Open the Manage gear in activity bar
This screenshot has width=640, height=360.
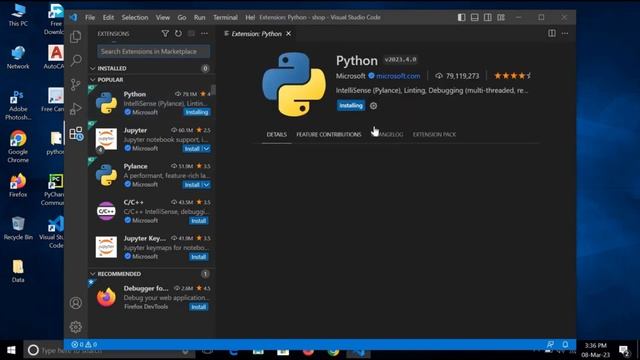[x=76, y=327]
